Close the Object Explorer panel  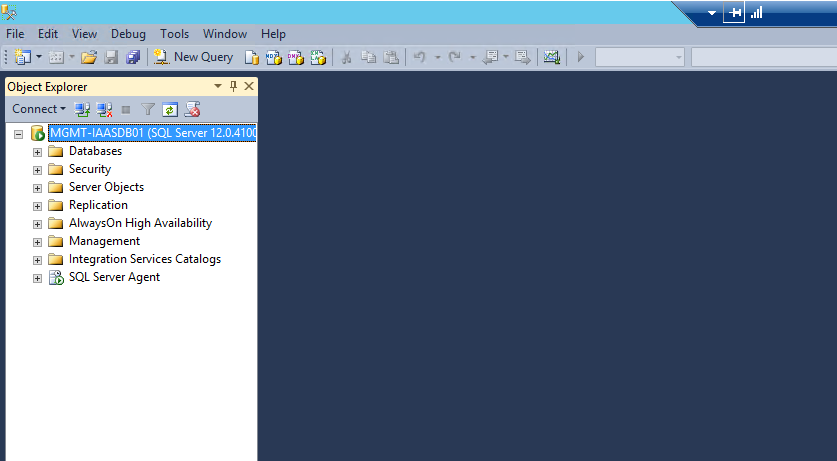click(x=249, y=86)
